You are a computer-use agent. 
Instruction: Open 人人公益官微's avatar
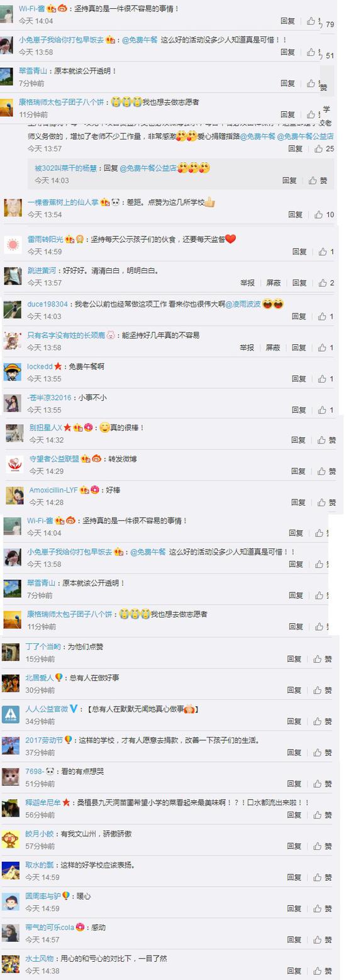pos(10,714)
